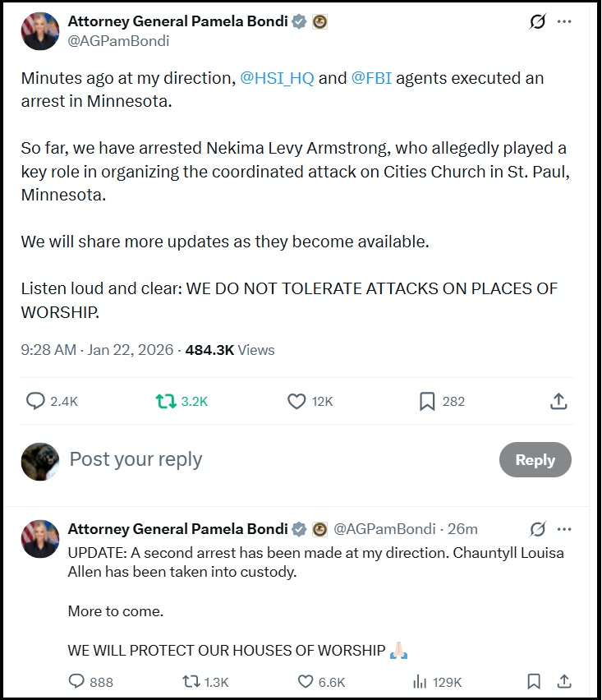Like the UPDATE post with 6.6K likes

point(306,681)
